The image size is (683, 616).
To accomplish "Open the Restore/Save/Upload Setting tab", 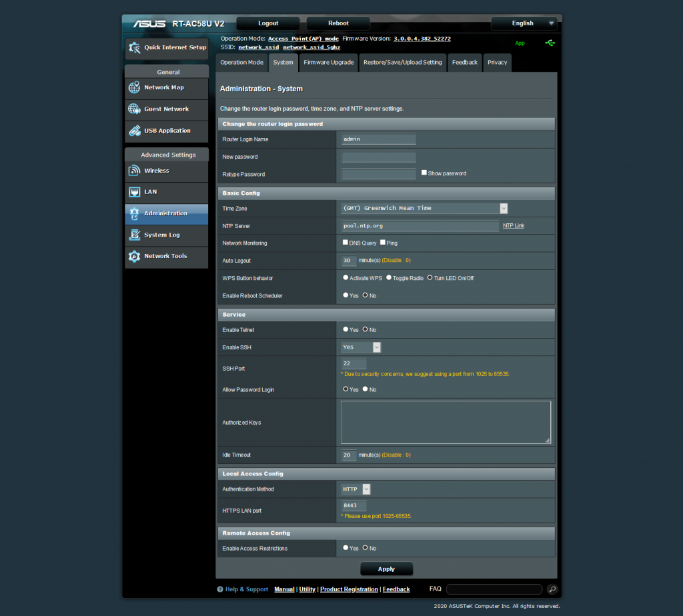I will click(402, 63).
